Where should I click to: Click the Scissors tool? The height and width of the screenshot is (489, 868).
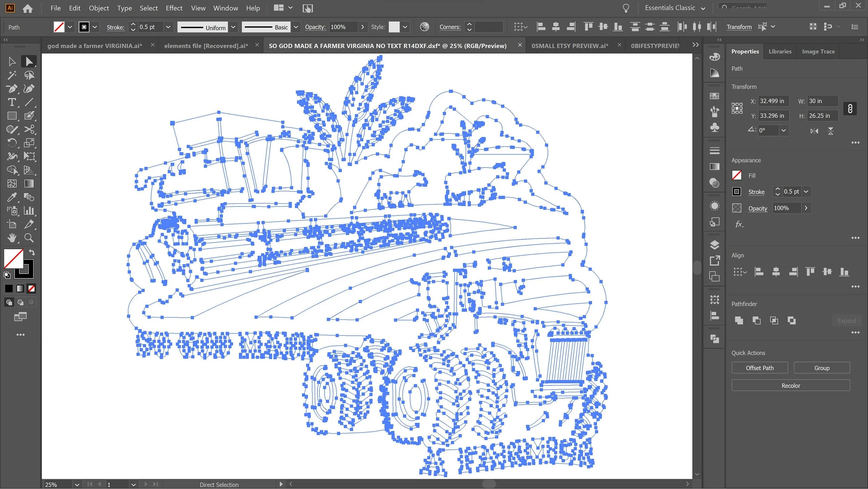[29, 130]
